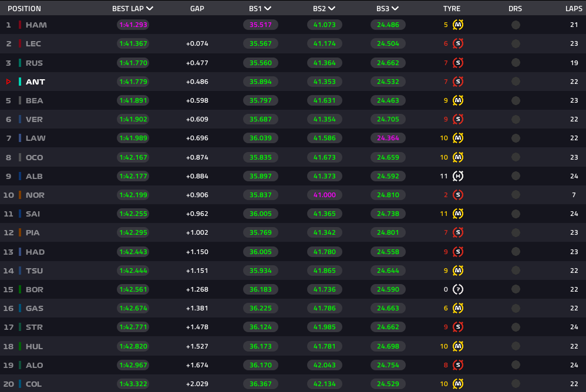
Task: Click Bortoleto's unknown tyre icon
Action: (458, 289)
